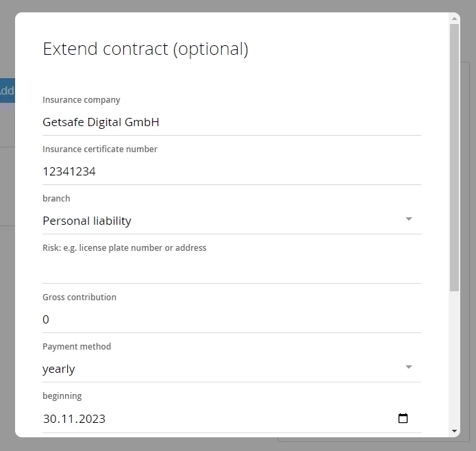Viewport: 476px width, 451px height.
Task: Click the partially hidden Add button
Action: [x=8, y=90]
